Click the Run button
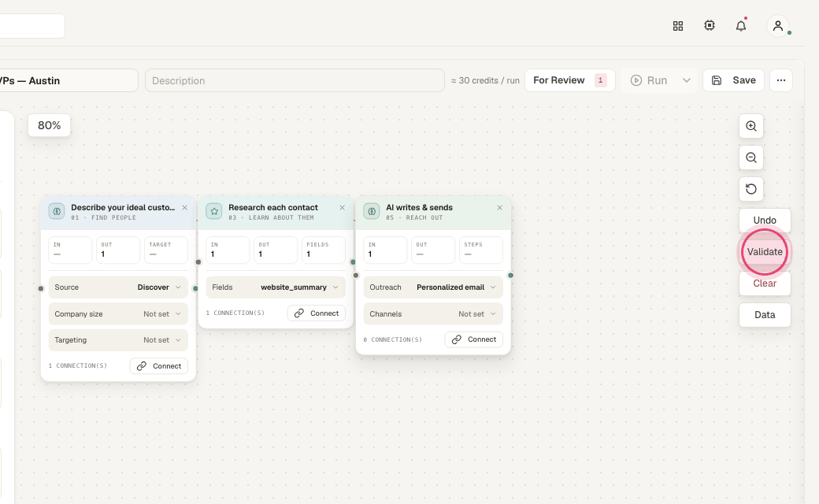Screen dimensions: 819x504 [649, 80]
